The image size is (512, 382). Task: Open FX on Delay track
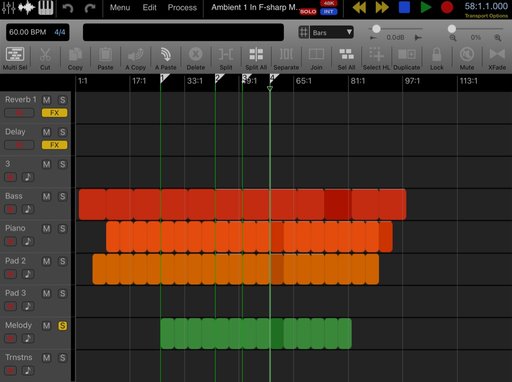tap(54, 145)
